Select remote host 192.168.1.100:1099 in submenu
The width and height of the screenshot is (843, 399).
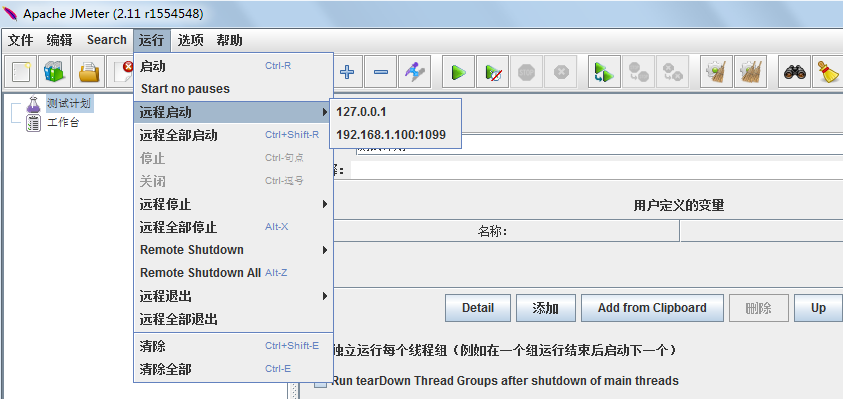pyautogui.click(x=395, y=135)
